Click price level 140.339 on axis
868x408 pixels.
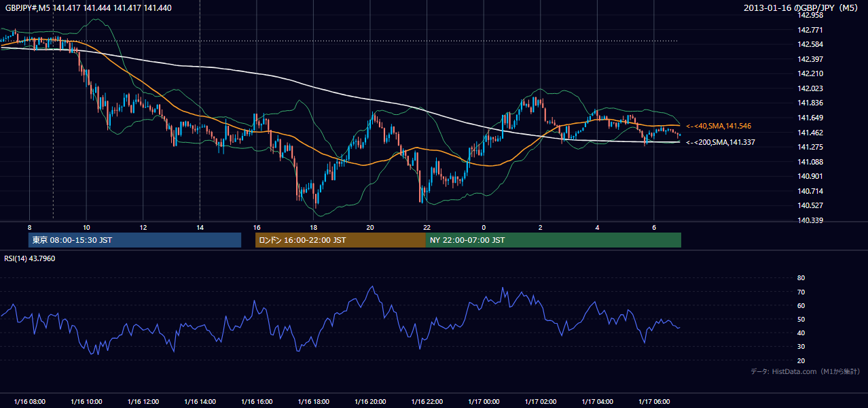810,220
